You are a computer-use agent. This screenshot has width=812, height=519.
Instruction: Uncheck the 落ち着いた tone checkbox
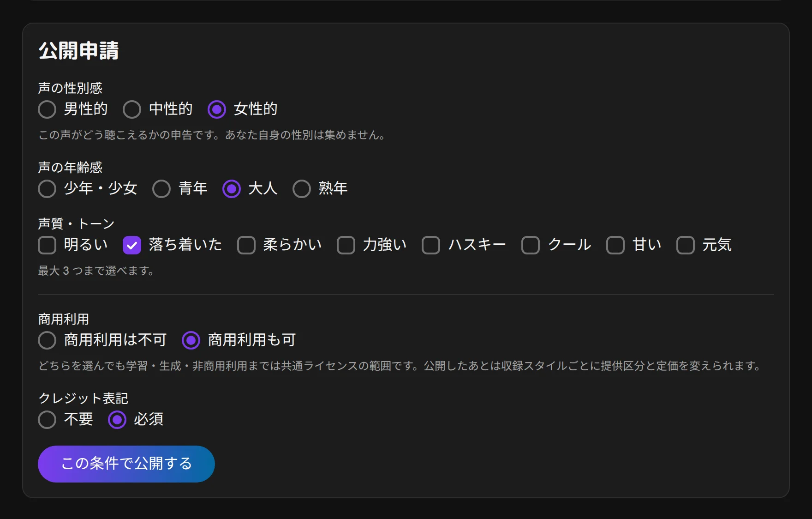tap(132, 245)
